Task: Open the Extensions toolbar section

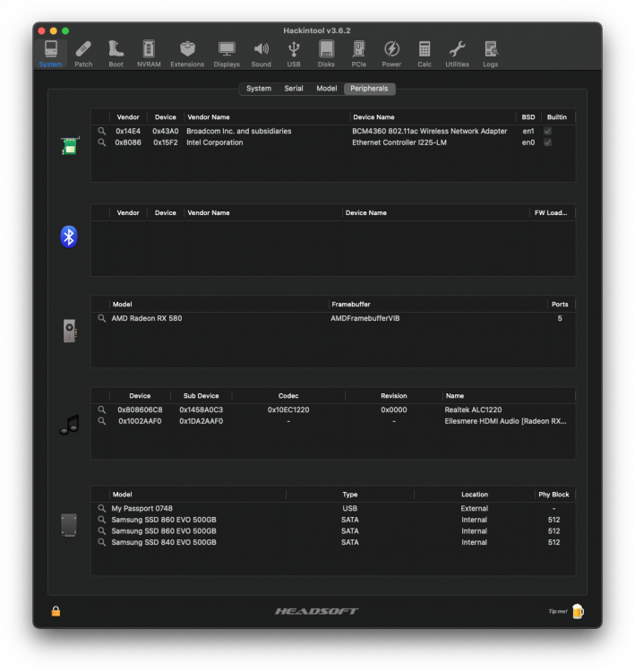Action: (x=187, y=54)
